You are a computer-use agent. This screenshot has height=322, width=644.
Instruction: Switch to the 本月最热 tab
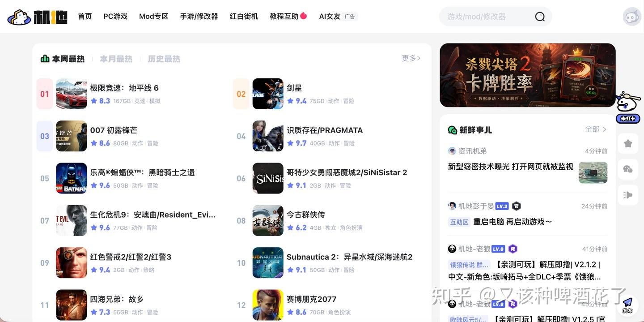point(116,59)
